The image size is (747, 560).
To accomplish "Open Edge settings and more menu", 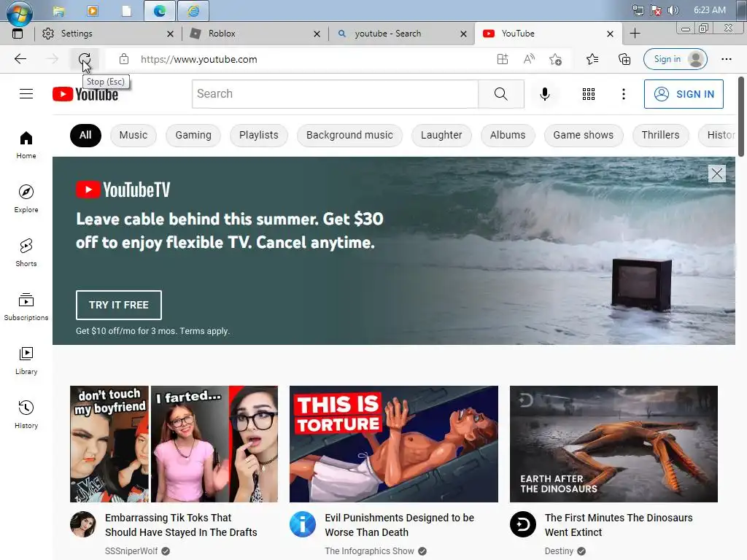I will coord(726,59).
